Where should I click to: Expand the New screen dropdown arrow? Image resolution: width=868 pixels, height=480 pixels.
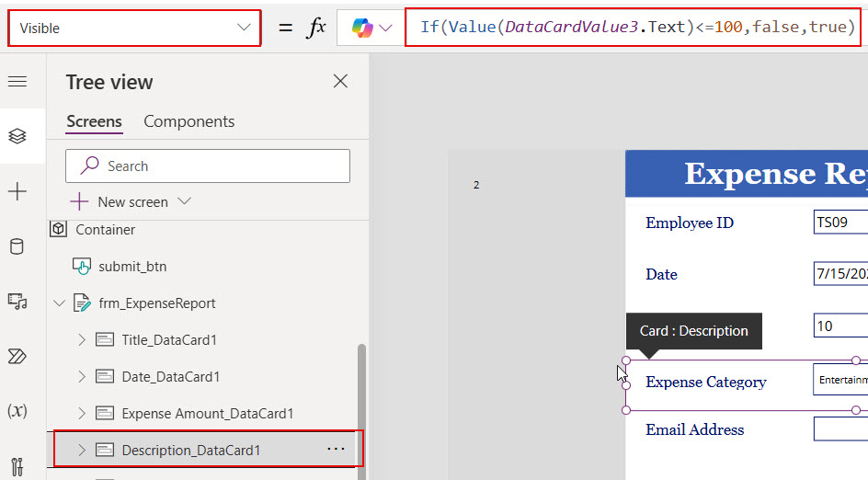[184, 201]
